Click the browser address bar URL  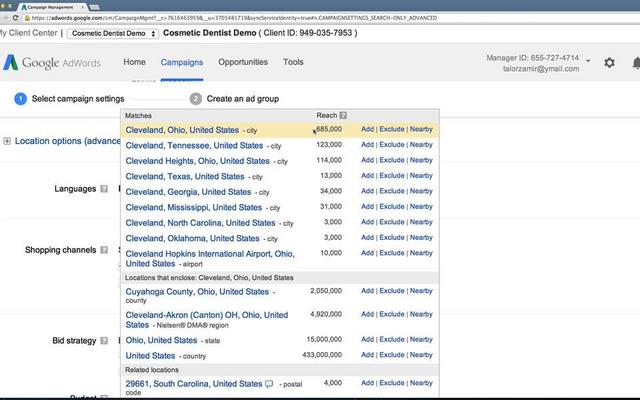coord(234,18)
